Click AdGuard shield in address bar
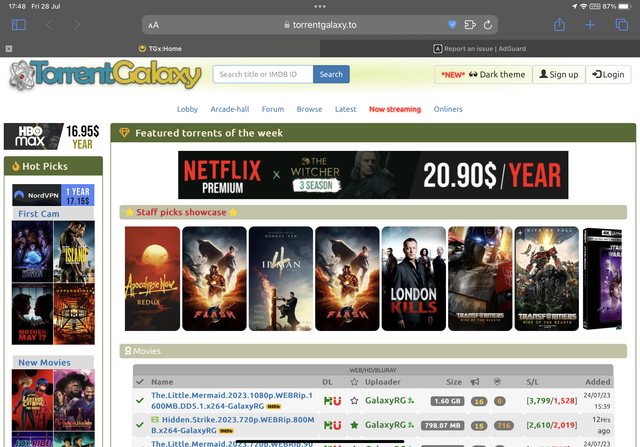Image resolution: width=640 pixels, height=447 pixels. (x=452, y=24)
